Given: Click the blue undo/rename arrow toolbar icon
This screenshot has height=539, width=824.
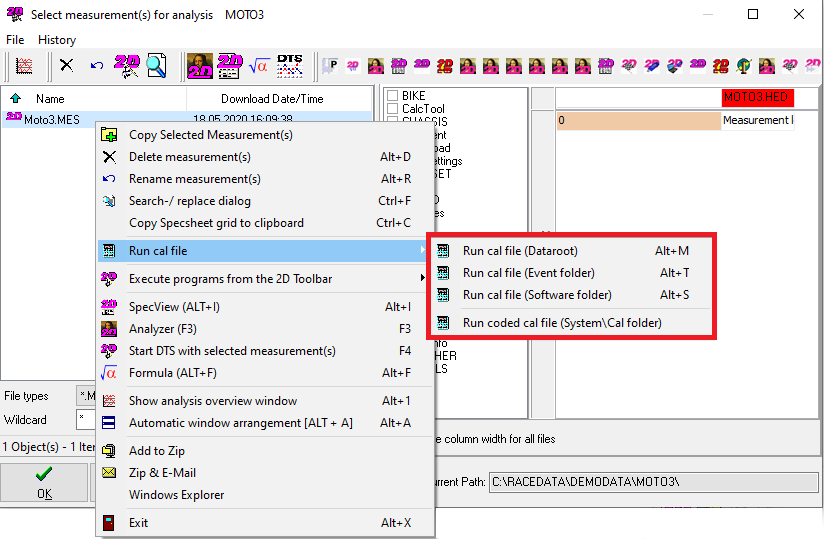Looking at the screenshot, I should [x=97, y=66].
